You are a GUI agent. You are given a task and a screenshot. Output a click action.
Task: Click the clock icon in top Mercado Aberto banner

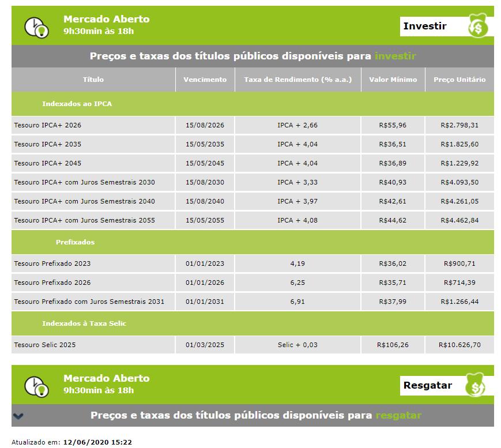click(36, 27)
